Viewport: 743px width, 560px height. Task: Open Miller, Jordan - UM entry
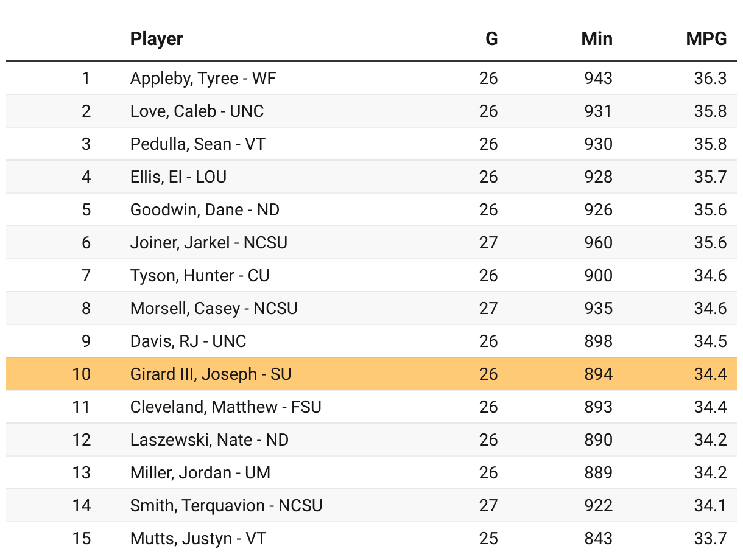(200, 473)
